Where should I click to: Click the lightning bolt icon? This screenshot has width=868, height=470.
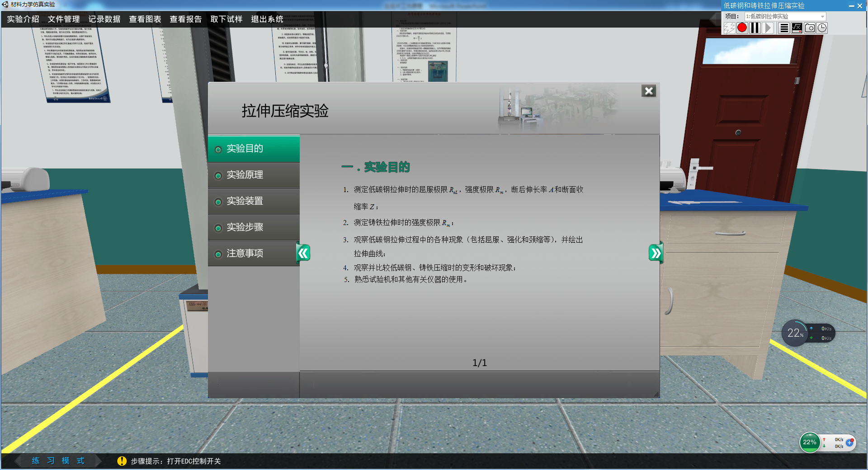[729, 28]
